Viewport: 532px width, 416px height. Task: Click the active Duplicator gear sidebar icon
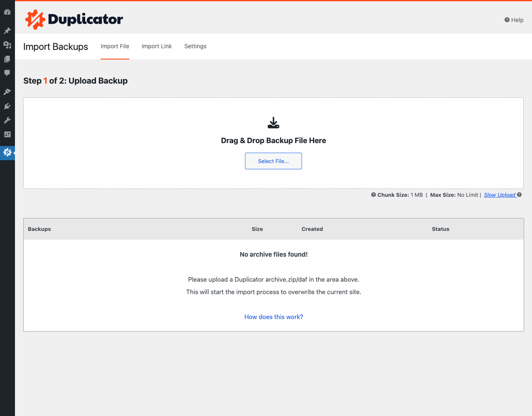pos(7,153)
